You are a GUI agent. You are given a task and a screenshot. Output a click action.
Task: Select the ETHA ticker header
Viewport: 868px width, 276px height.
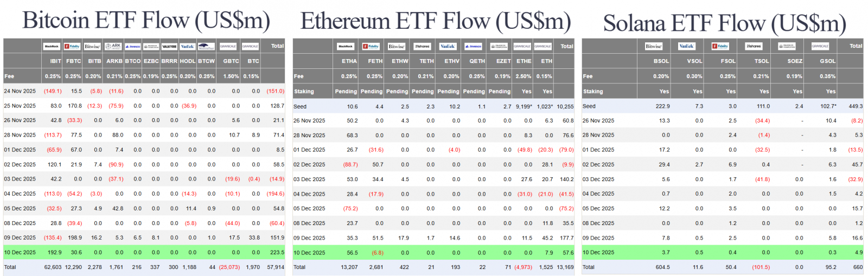(349, 61)
